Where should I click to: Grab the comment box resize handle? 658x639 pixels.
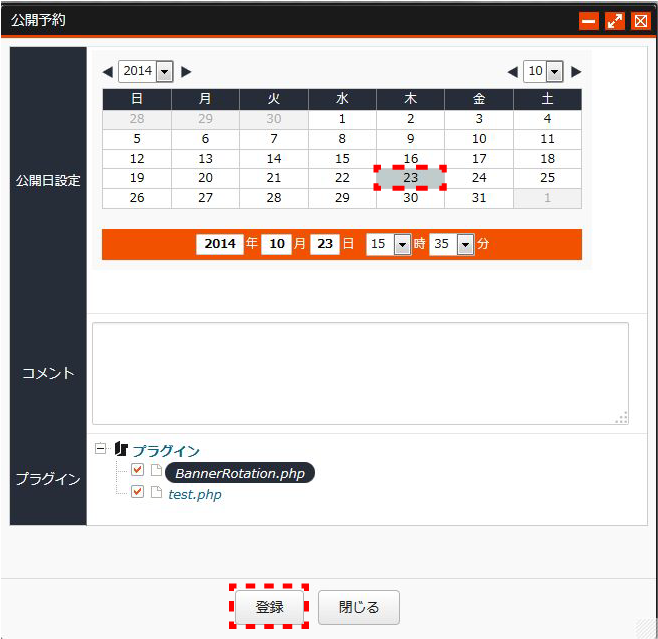pyautogui.click(x=622, y=417)
